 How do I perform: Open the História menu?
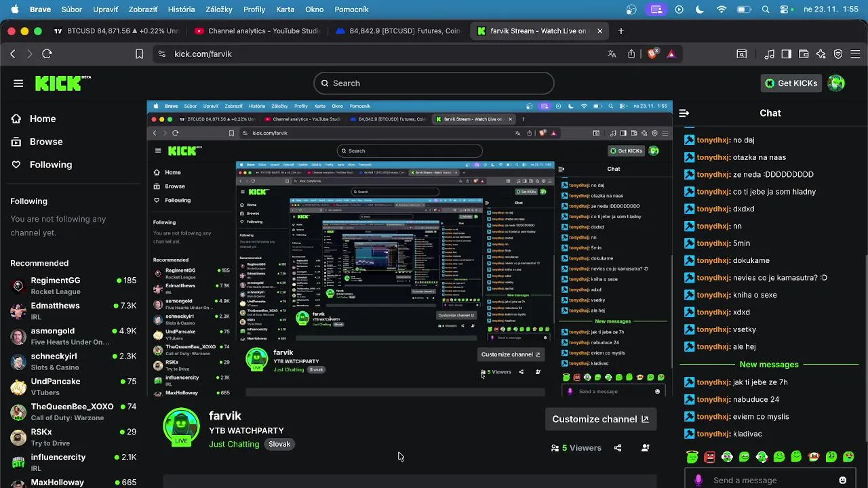[181, 9]
